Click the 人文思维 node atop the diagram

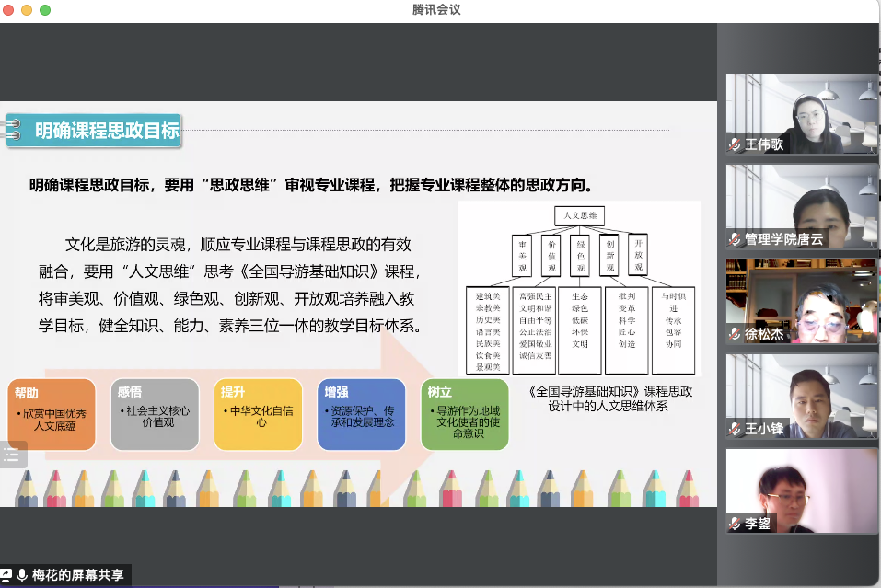pyautogui.click(x=579, y=215)
